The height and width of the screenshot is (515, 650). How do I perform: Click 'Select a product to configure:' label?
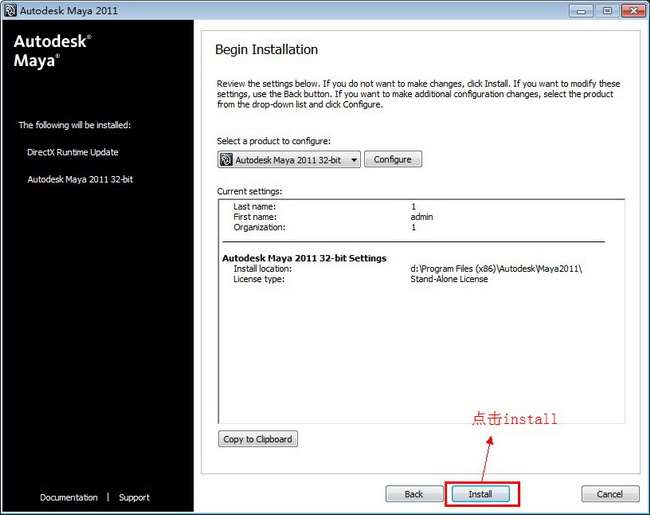click(x=274, y=141)
